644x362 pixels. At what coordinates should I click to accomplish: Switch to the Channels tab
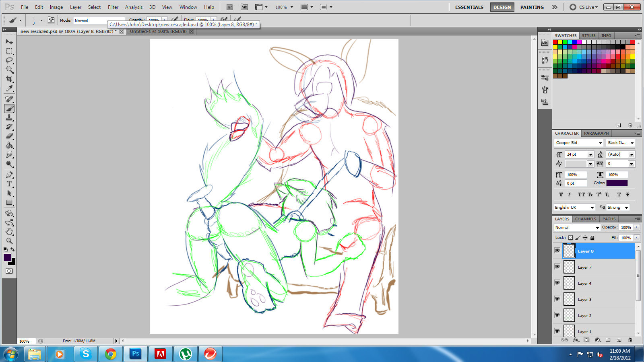coord(586,219)
